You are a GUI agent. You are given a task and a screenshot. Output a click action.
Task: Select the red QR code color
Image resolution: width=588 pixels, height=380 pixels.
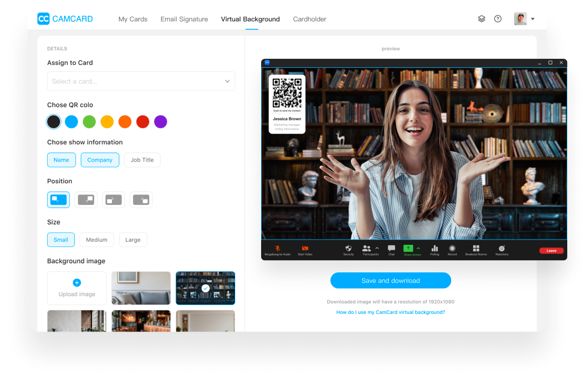click(x=143, y=121)
